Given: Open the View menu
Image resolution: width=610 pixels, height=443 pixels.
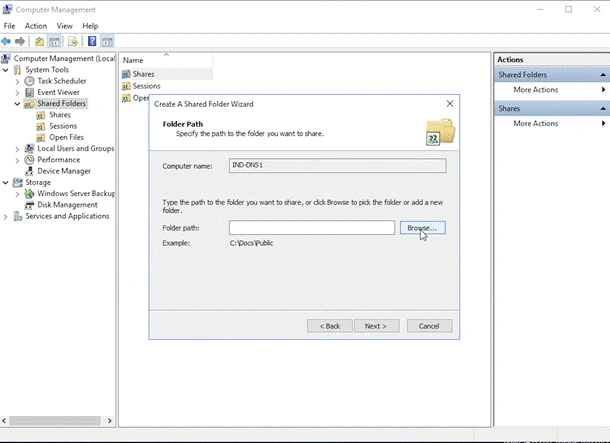Looking at the screenshot, I should tap(65, 26).
